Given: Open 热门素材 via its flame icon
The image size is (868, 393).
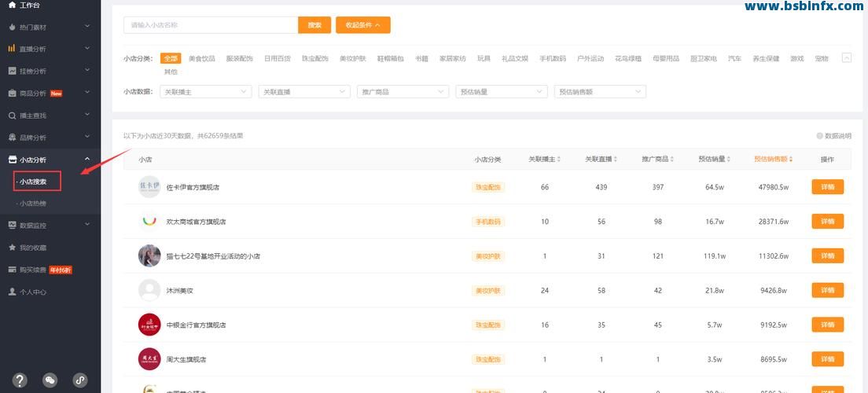Looking at the screenshot, I should [12, 27].
